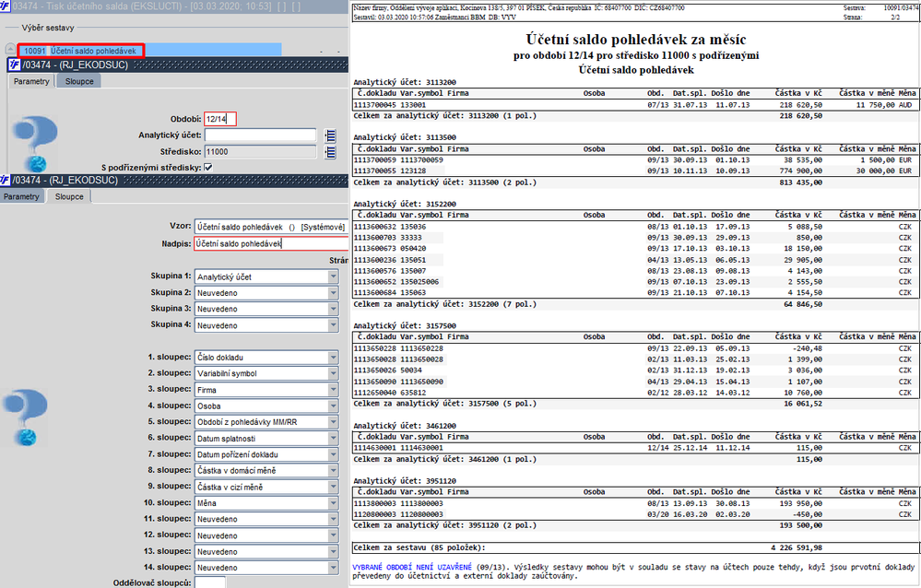Switch to the Sloupce tab in the upper panel
The width and height of the screenshot is (921, 588).
point(79,82)
